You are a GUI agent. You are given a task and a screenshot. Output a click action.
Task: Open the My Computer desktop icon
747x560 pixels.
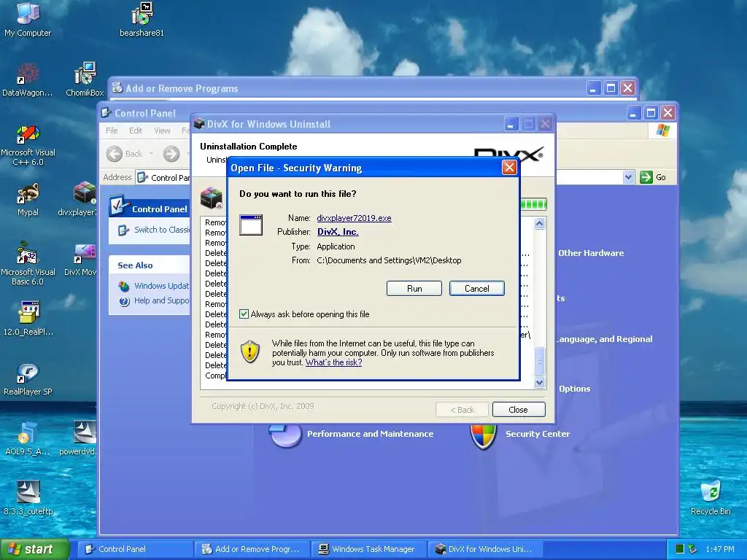28,19
